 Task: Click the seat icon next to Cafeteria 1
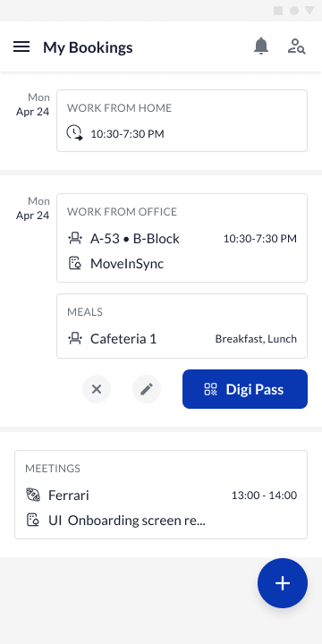pos(75,338)
